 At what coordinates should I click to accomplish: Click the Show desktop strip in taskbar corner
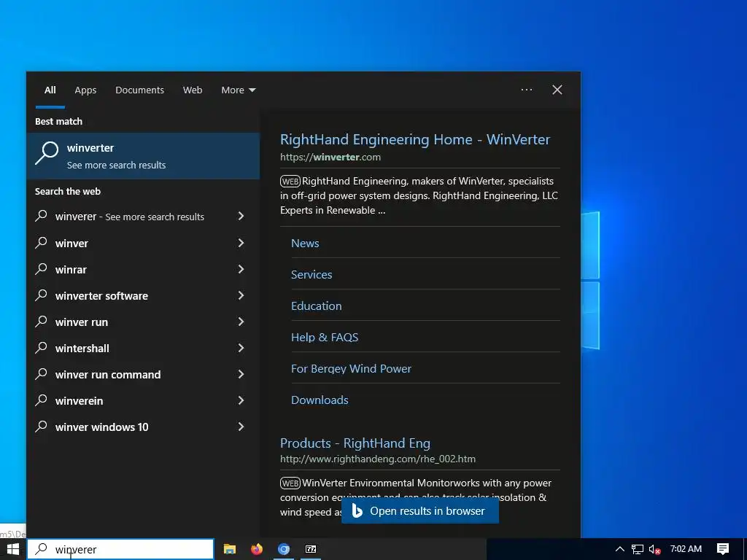[745, 549]
